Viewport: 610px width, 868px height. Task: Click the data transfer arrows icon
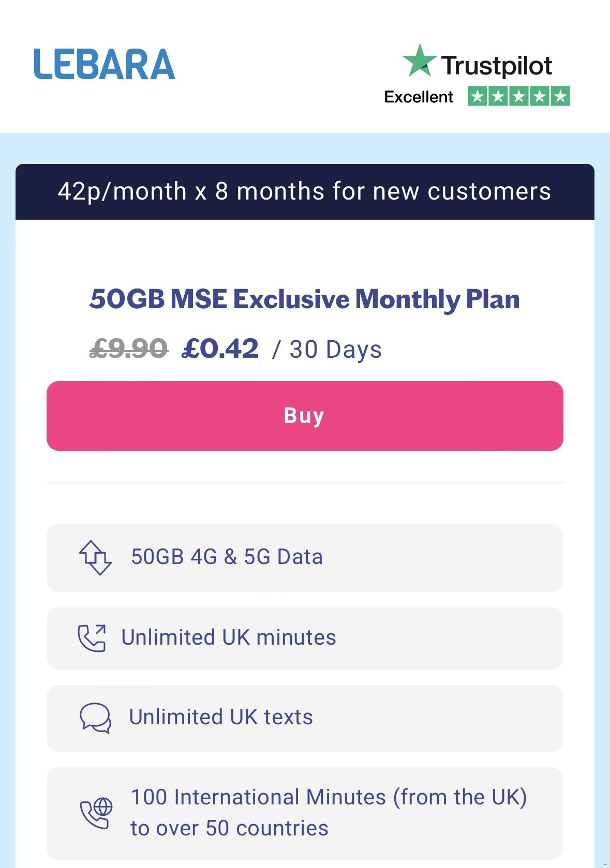[x=95, y=557]
